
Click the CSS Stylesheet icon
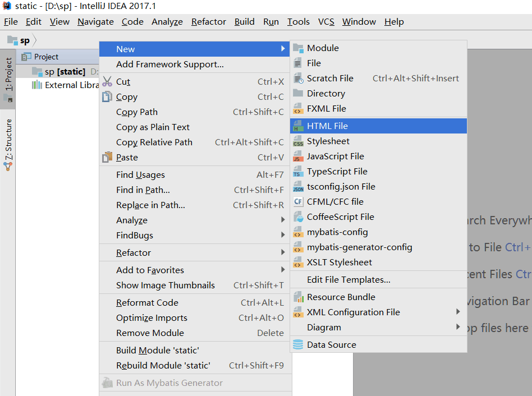(298, 141)
